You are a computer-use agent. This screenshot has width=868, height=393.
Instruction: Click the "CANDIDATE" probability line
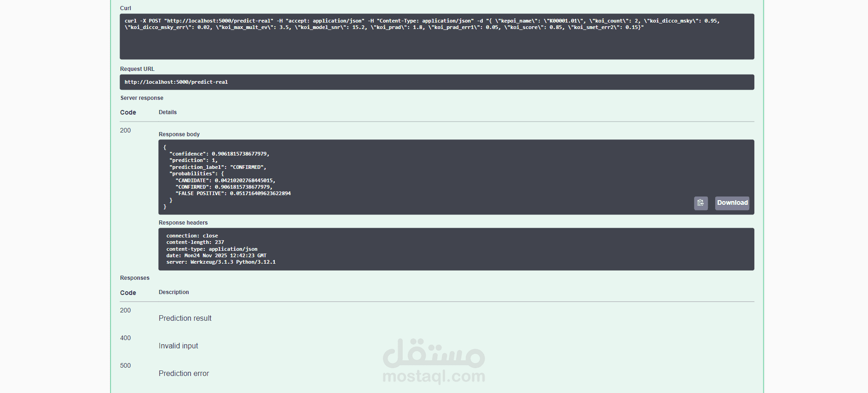pyautogui.click(x=225, y=180)
